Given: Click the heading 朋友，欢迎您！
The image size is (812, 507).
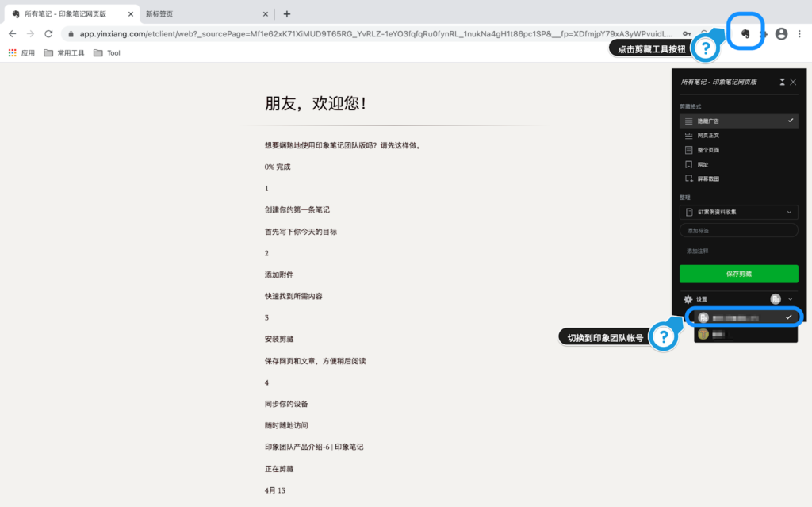Looking at the screenshot, I should [316, 103].
